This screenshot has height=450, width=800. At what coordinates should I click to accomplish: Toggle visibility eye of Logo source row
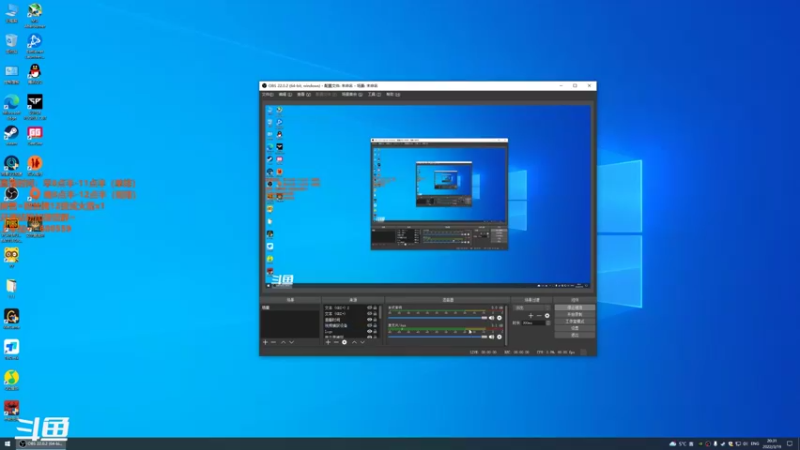tap(369, 331)
